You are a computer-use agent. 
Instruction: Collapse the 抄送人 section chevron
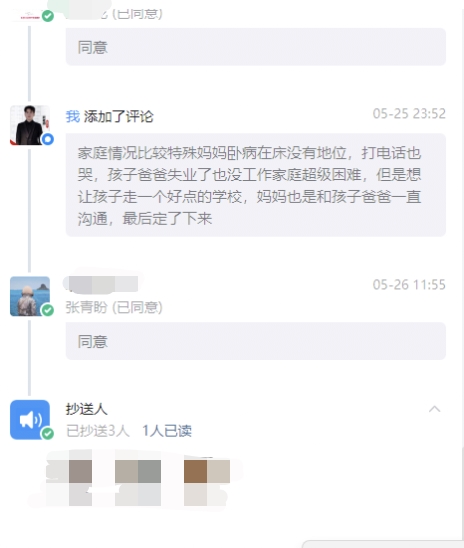[x=434, y=409]
